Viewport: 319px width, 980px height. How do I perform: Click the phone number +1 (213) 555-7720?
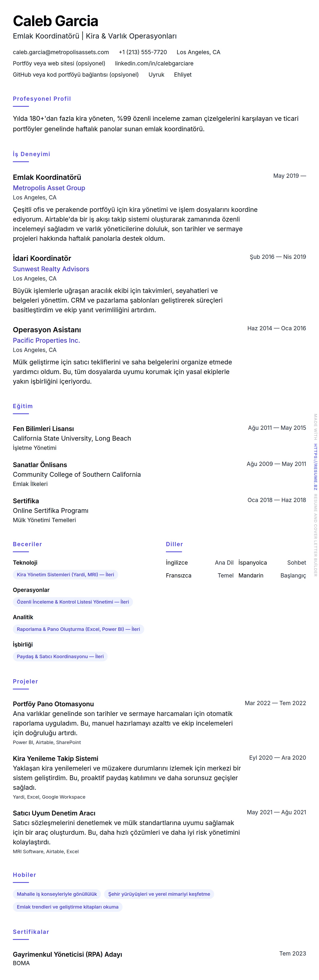pyautogui.click(x=143, y=52)
